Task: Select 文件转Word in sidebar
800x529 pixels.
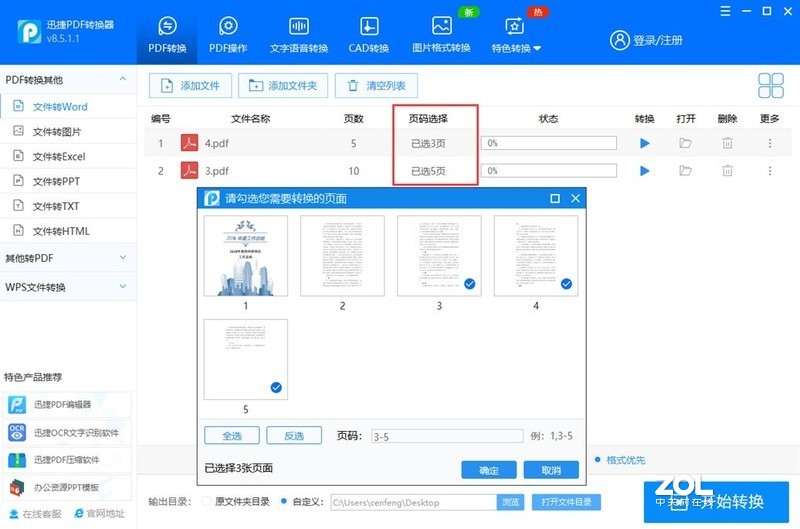Action: coord(68,107)
